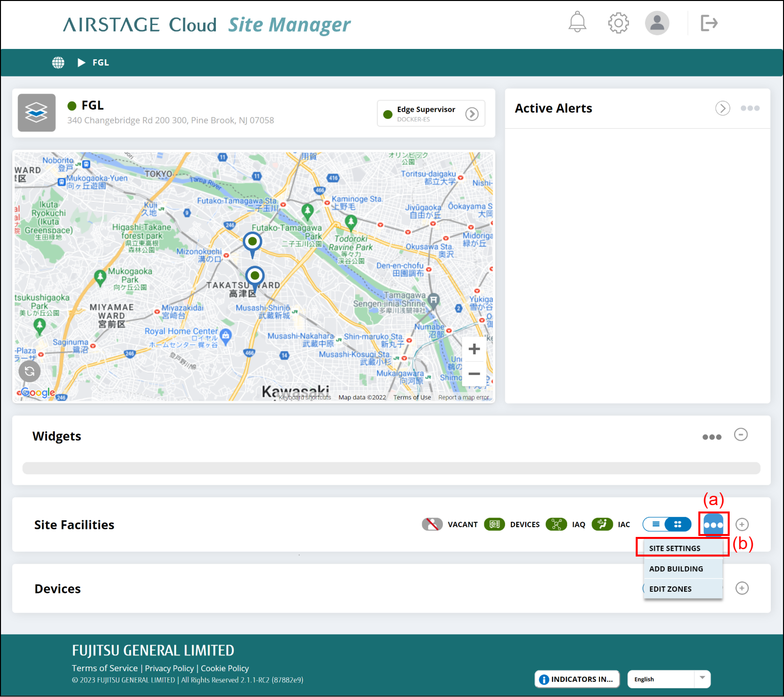The width and height of the screenshot is (784, 697).
Task: Open the English language dropdown
Action: tap(669, 679)
